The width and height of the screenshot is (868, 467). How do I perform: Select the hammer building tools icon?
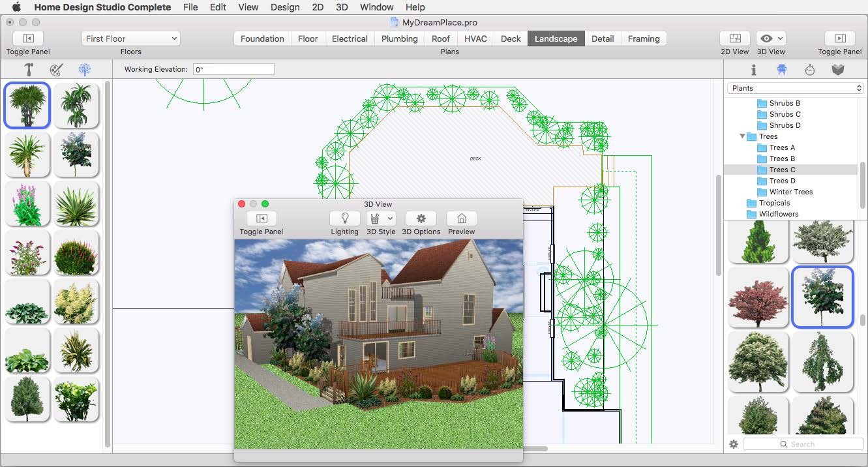(29, 70)
